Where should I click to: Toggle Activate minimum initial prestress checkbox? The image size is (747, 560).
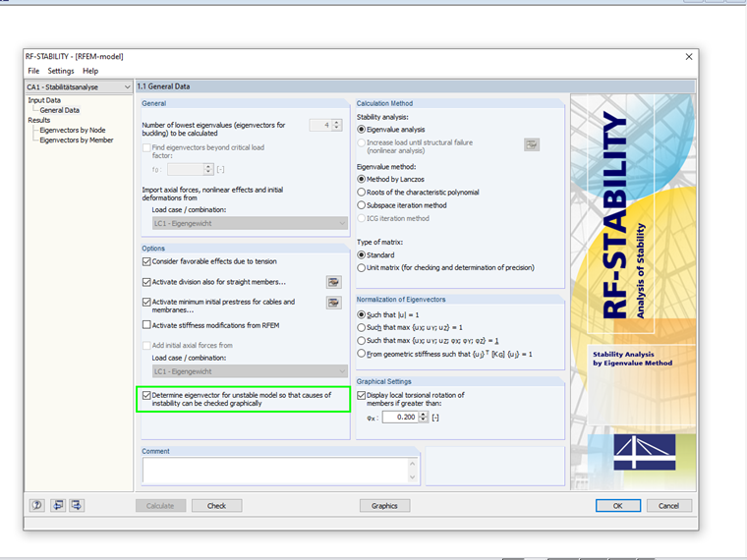(x=146, y=302)
